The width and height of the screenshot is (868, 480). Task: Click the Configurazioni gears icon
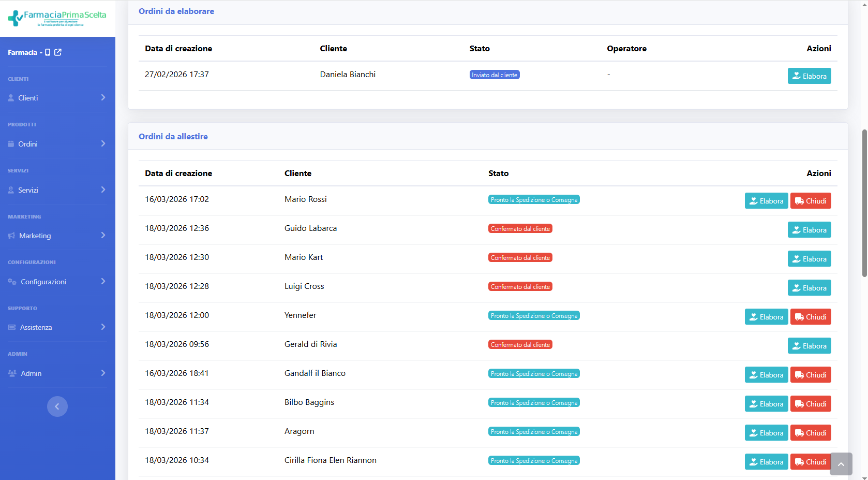[x=12, y=282]
